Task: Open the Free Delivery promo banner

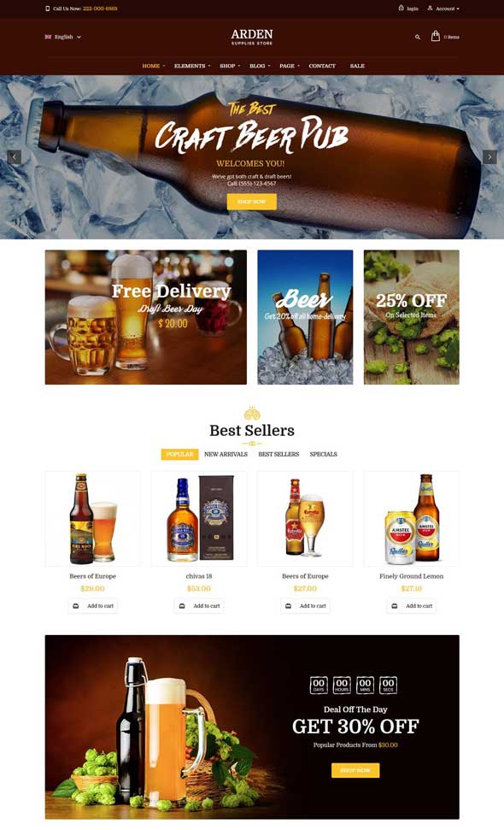Action: (x=146, y=317)
